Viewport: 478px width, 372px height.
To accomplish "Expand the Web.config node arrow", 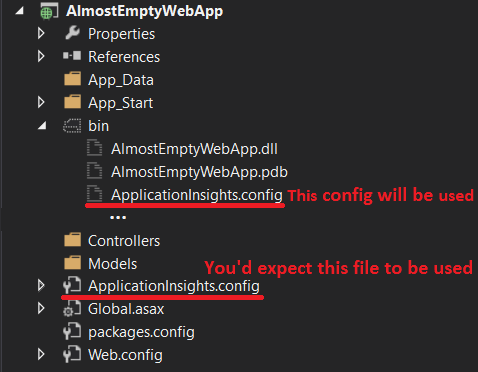I will click(41, 354).
